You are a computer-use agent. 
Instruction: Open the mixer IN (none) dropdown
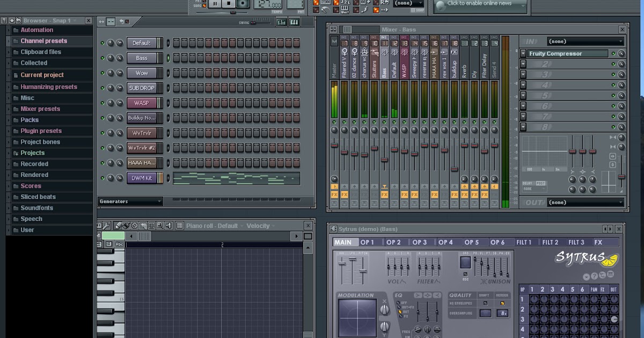click(x=586, y=41)
